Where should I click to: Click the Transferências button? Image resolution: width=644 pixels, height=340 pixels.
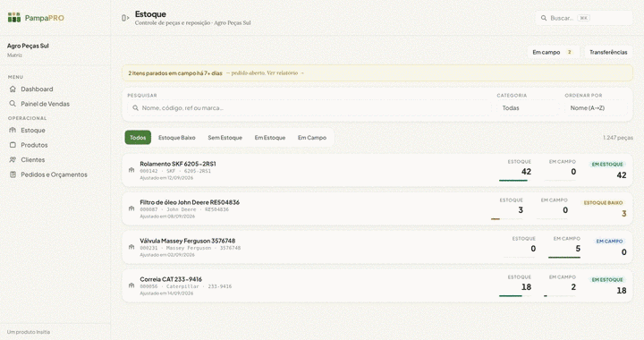point(608,52)
